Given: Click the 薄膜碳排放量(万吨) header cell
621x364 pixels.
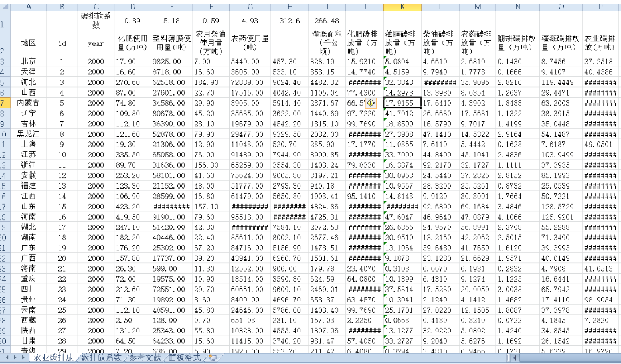Looking at the screenshot, I should [402, 43].
